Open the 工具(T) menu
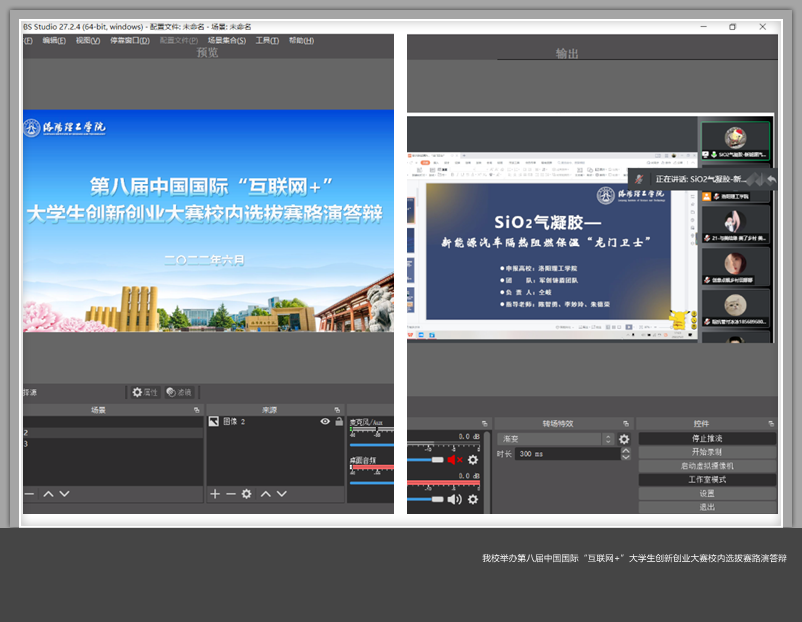Viewport: 802px width, 622px height. 267,41
